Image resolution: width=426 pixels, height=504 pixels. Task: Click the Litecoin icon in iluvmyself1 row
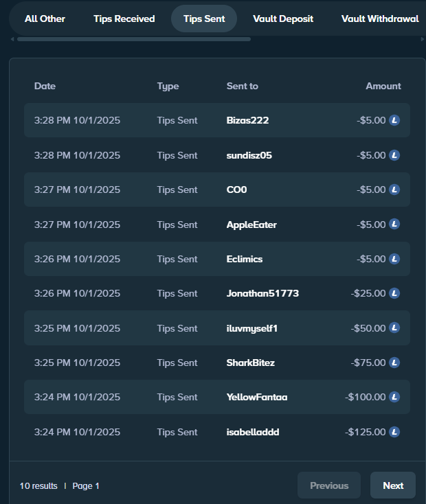click(x=394, y=328)
